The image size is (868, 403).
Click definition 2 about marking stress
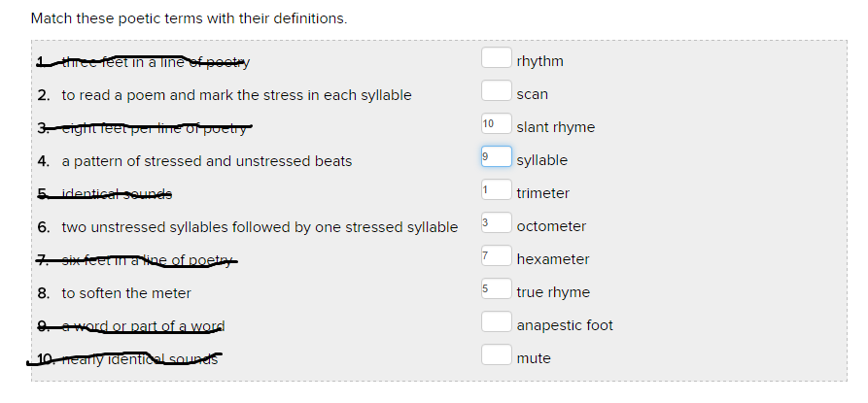pos(236,95)
